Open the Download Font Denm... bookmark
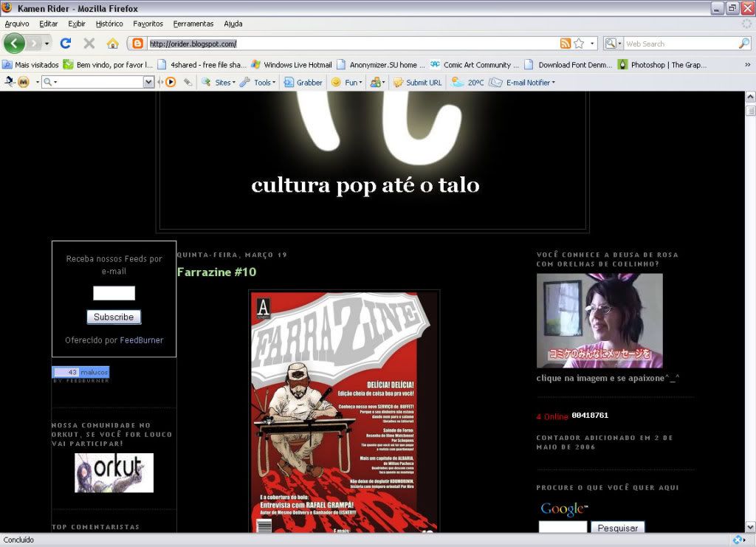The height and width of the screenshot is (547, 756). (568, 64)
